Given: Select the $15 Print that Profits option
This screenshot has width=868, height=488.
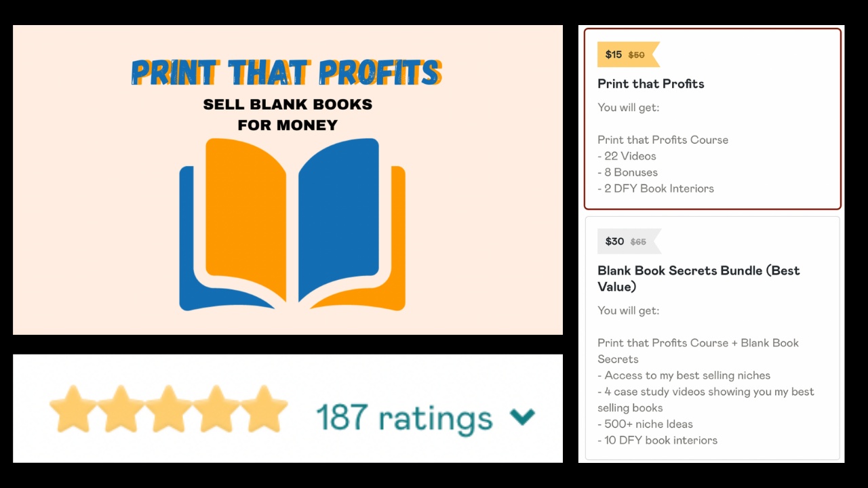Looking at the screenshot, I should pyautogui.click(x=713, y=119).
